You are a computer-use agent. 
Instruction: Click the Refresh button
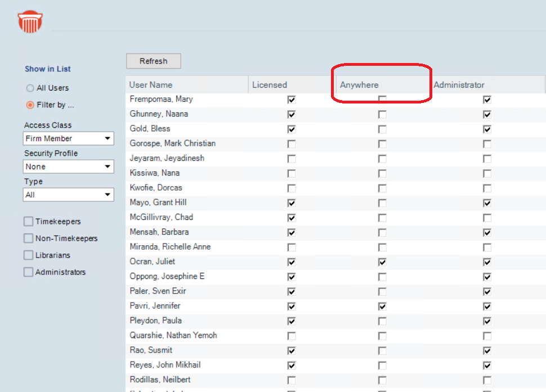tap(153, 61)
